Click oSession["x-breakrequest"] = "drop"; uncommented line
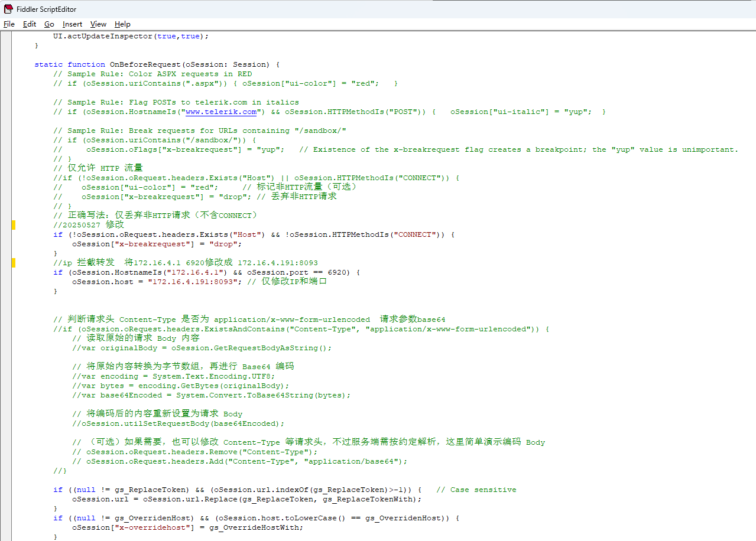756x541 pixels. [x=157, y=244]
